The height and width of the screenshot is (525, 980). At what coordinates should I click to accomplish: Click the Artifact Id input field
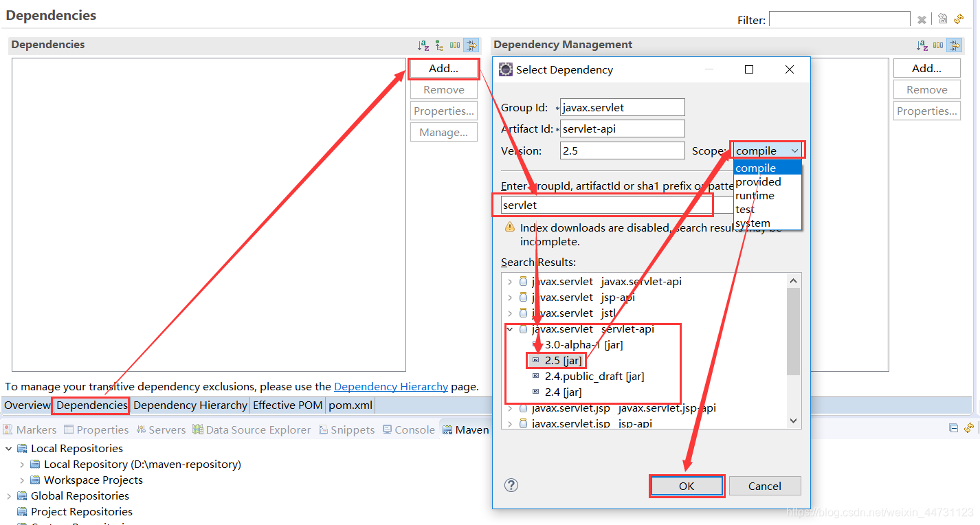pyautogui.click(x=623, y=129)
